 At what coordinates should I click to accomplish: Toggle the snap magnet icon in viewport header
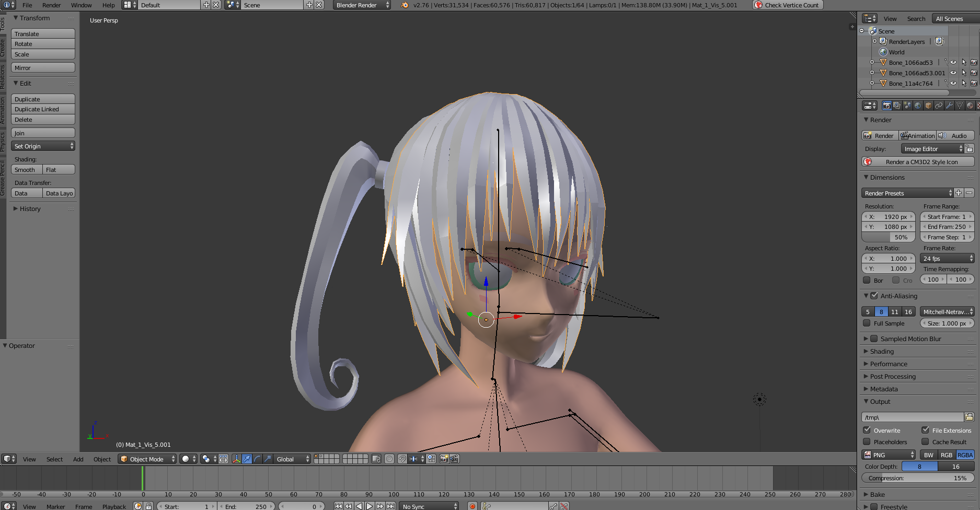[402, 459]
